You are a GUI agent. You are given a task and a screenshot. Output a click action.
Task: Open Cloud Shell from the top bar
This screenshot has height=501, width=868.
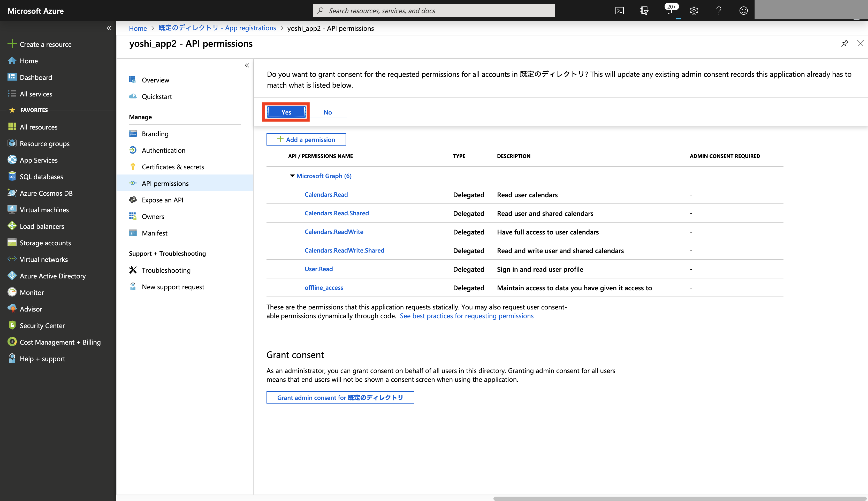(619, 11)
